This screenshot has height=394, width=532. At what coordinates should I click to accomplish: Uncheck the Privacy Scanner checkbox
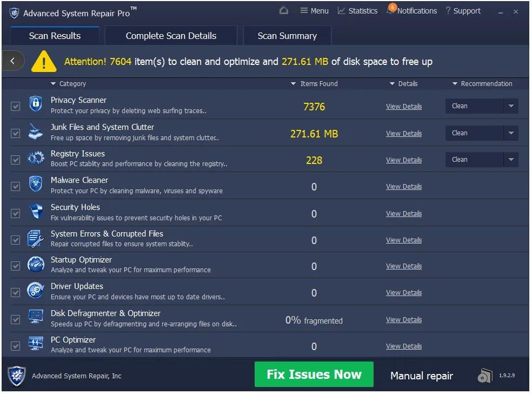[15, 106]
